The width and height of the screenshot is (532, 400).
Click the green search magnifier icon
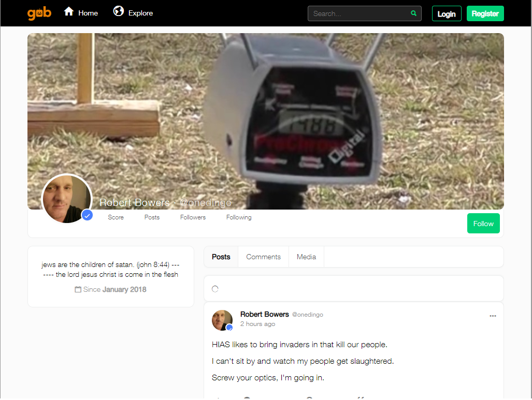[413, 13]
